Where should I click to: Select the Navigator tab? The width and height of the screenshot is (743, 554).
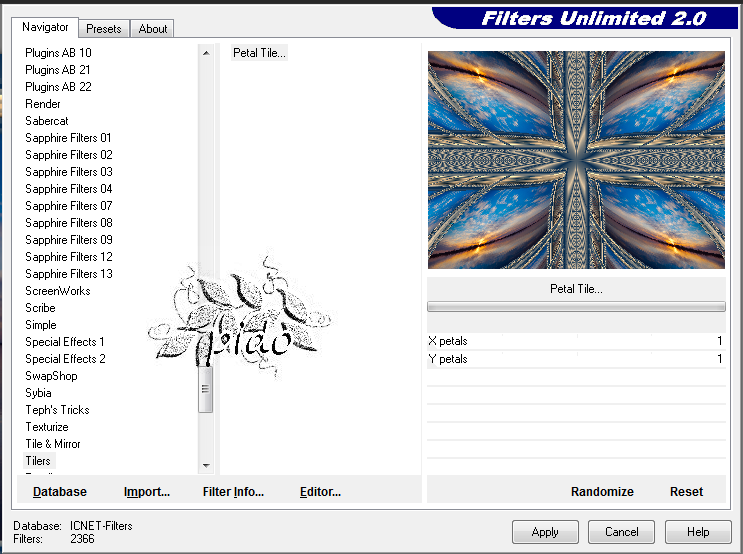[46, 27]
